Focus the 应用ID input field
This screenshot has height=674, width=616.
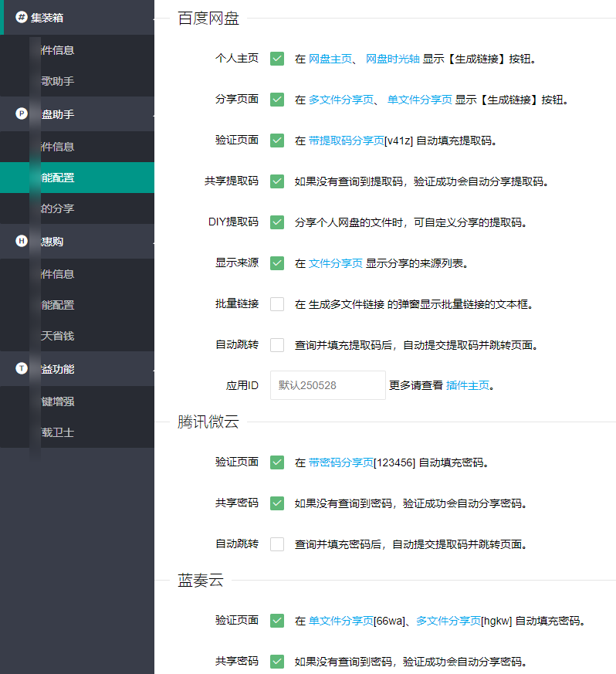tap(327, 385)
